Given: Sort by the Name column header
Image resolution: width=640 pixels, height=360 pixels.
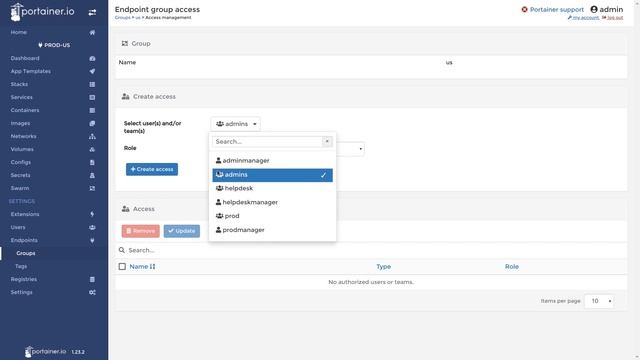Looking at the screenshot, I should pyautogui.click(x=139, y=267).
